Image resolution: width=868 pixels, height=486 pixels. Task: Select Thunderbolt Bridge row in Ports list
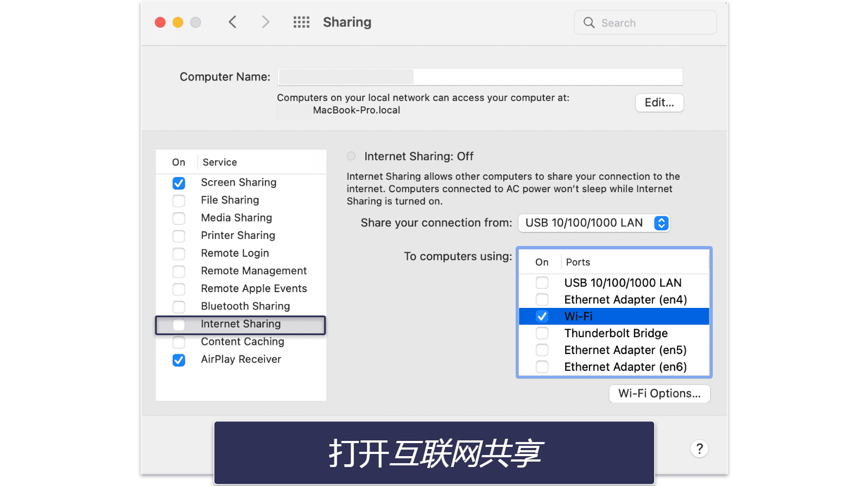tap(614, 333)
